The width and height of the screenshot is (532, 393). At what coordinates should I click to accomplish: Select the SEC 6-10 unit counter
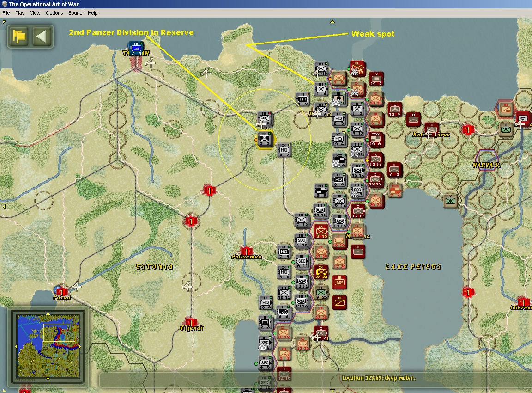(302, 240)
